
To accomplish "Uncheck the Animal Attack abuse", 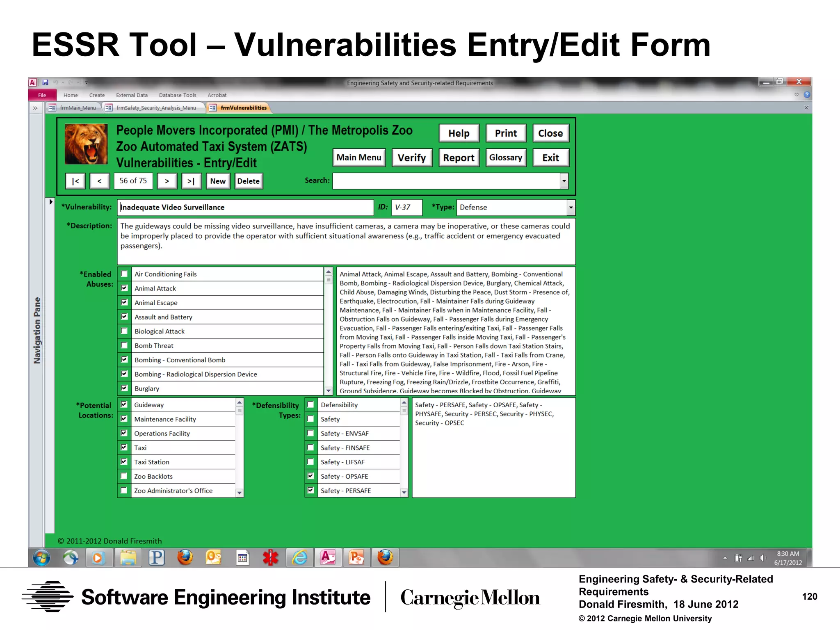I will (124, 288).
